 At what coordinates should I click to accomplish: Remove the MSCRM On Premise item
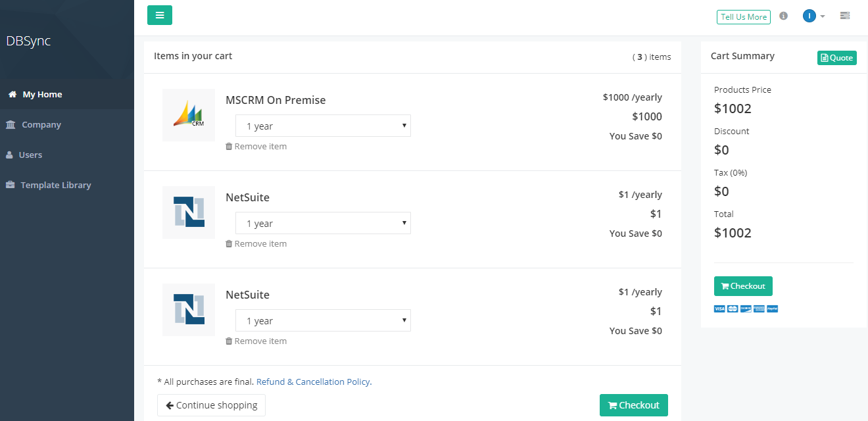[x=256, y=147]
